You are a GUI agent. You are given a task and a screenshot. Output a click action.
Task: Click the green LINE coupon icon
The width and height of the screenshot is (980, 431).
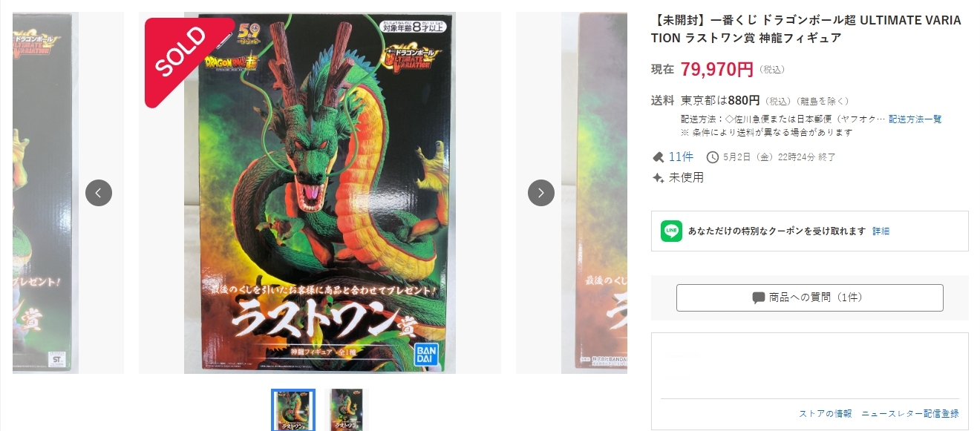pyautogui.click(x=671, y=231)
